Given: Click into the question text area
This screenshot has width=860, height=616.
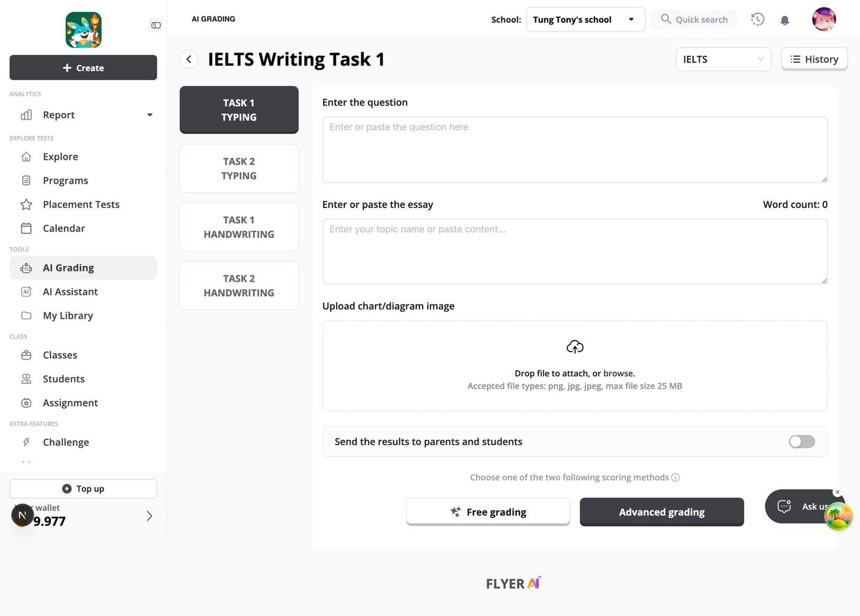Looking at the screenshot, I should (574, 149).
